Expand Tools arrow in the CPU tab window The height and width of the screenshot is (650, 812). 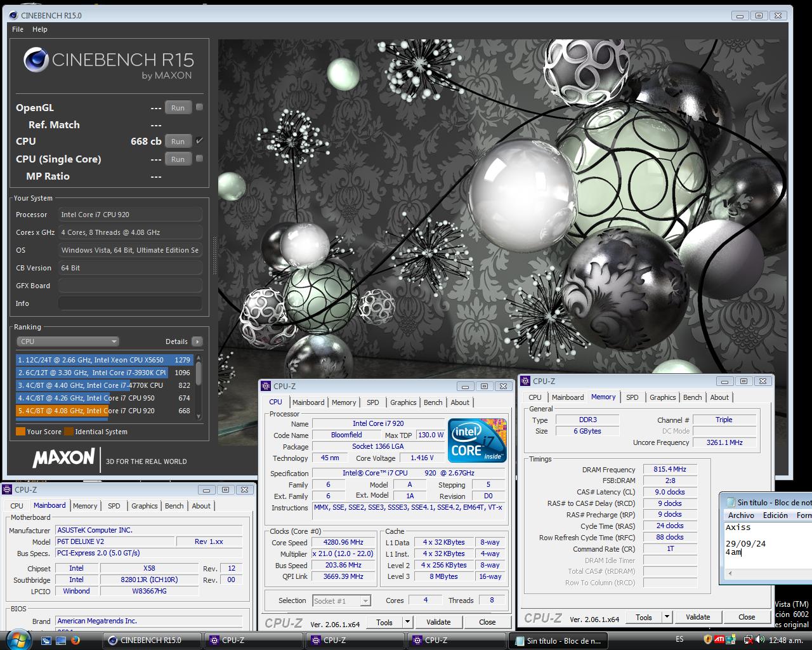click(x=408, y=622)
